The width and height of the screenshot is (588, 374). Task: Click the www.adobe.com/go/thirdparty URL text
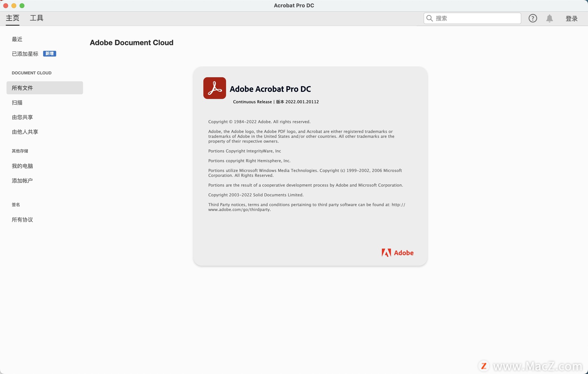click(x=239, y=210)
